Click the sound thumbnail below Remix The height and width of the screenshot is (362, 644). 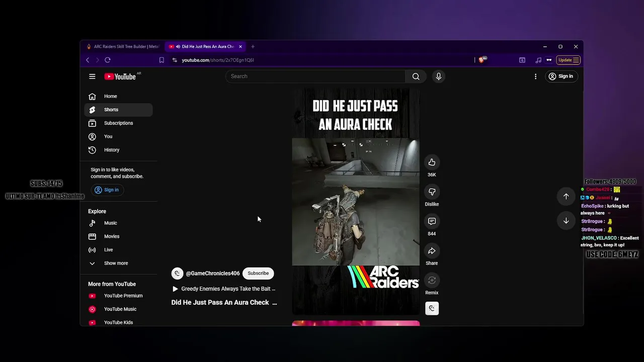[432, 308]
